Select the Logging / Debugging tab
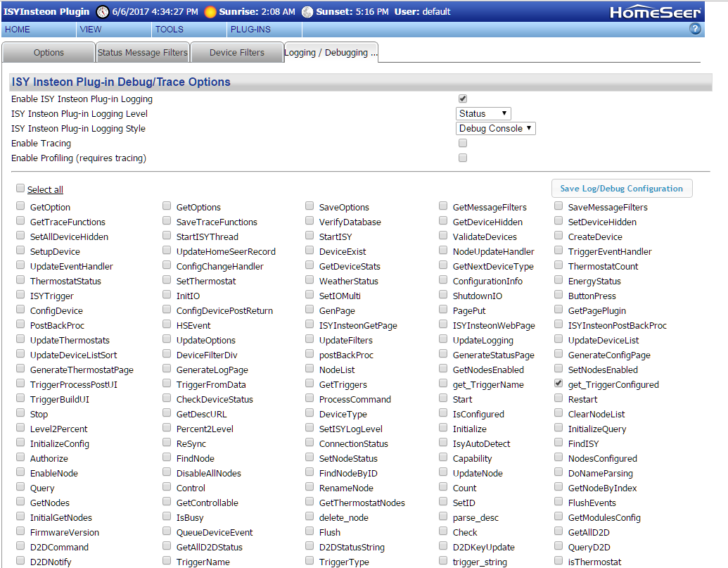The width and height of the screenshot is (728, 568). pos(331,53)
